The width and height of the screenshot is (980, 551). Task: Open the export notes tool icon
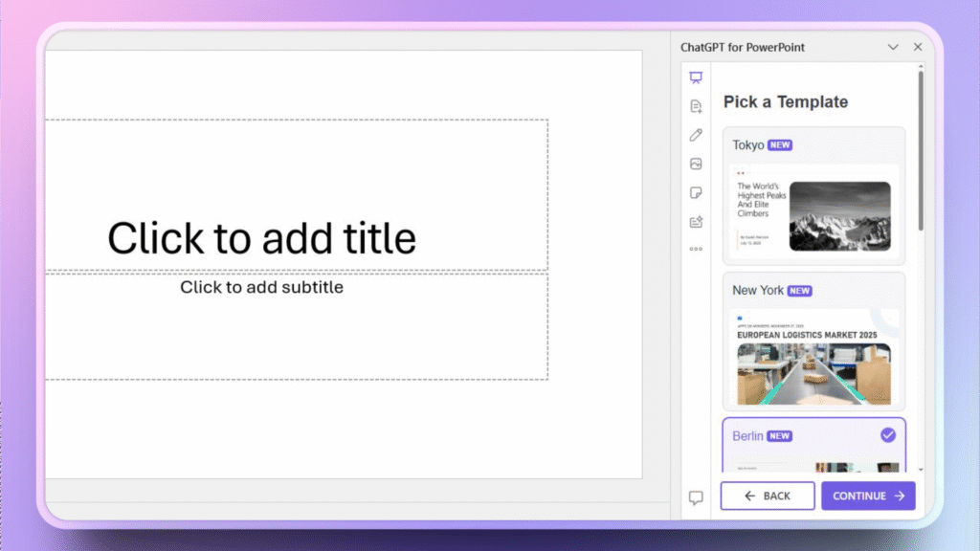(696, 221)
